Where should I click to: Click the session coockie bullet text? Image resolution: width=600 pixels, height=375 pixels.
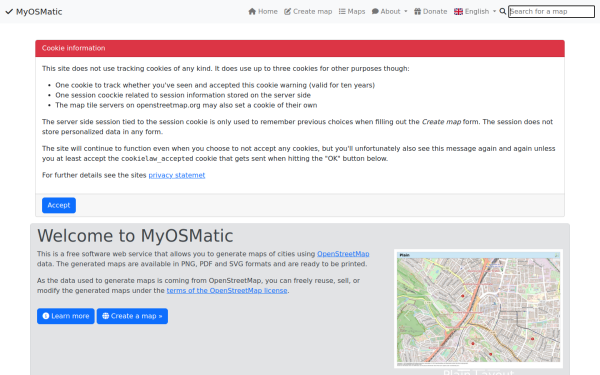click(183, 95)
